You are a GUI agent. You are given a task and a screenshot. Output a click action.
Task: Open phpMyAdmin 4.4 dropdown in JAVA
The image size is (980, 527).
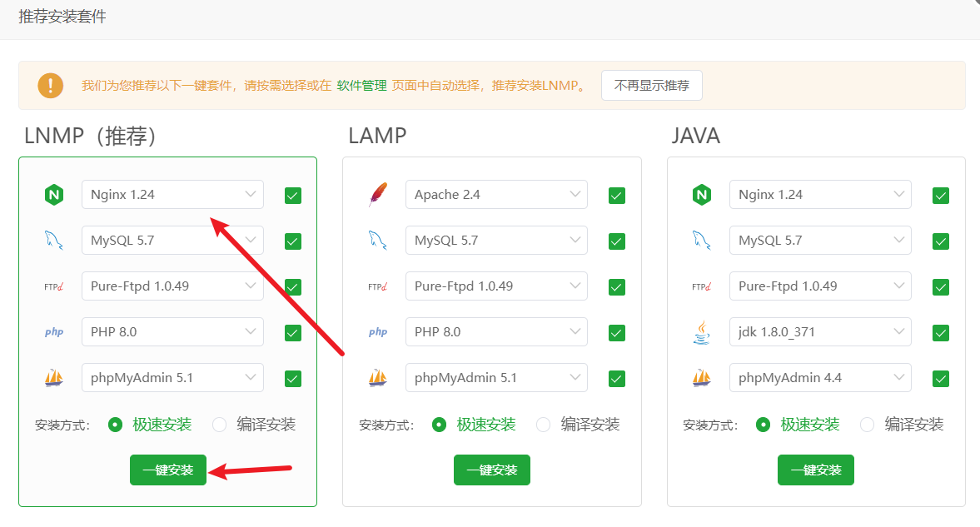click(x=820, y=378)
